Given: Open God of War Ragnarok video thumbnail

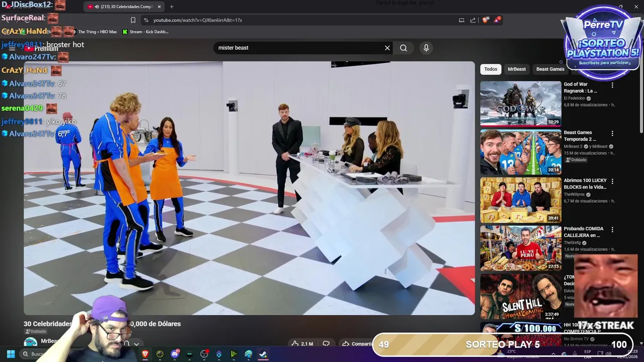Looking at the screenshot, I should [x=520, y=103].
